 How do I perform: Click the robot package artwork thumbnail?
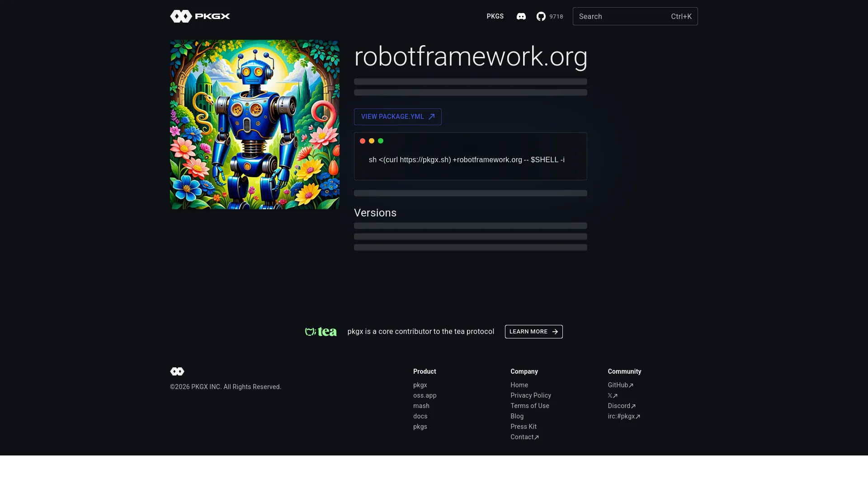pos(255,124)
